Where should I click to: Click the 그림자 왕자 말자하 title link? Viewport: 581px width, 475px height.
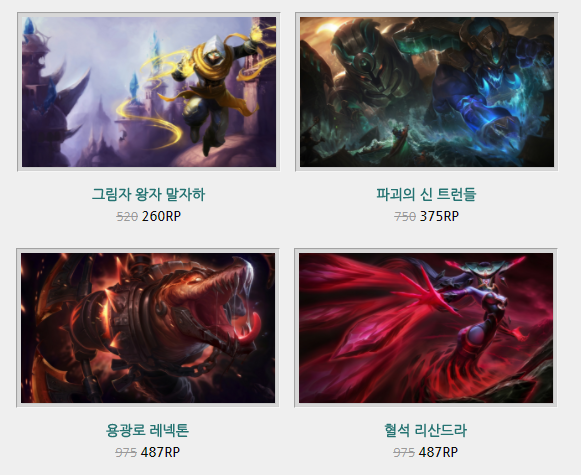[148, 195]
